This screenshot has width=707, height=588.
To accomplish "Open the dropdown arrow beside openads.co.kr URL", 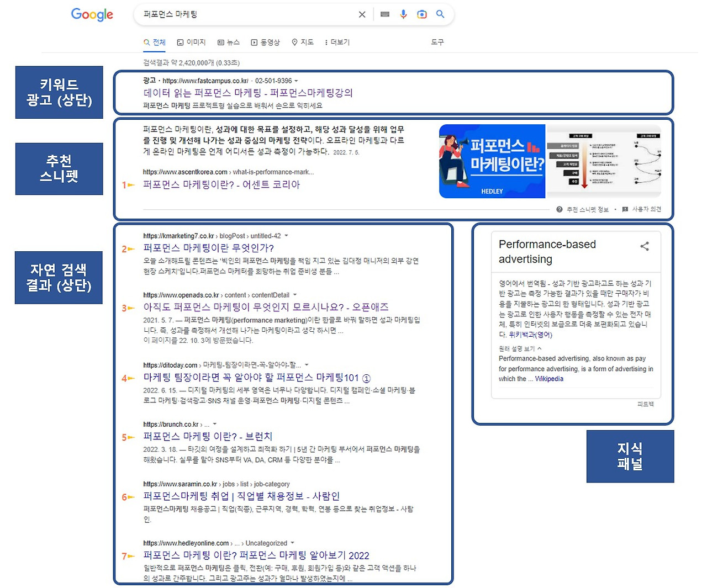I will (295, 295).
